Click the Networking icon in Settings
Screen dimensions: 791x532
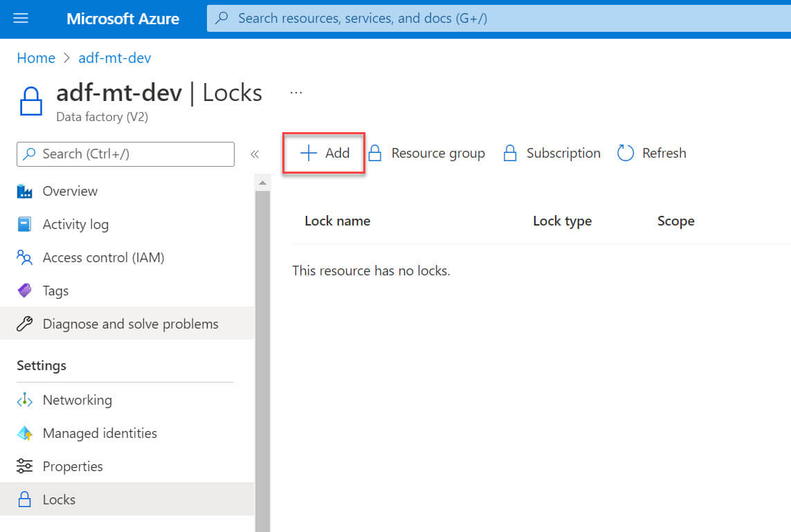coord(25,401)
